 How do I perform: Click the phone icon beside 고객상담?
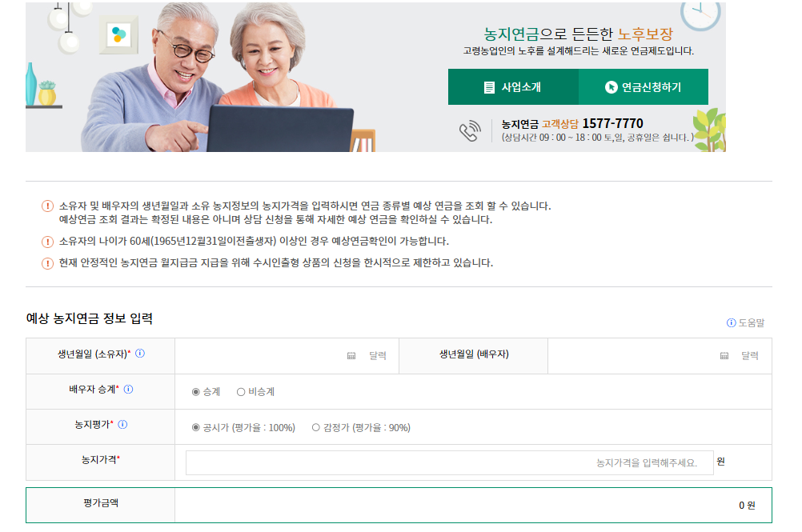470,131
